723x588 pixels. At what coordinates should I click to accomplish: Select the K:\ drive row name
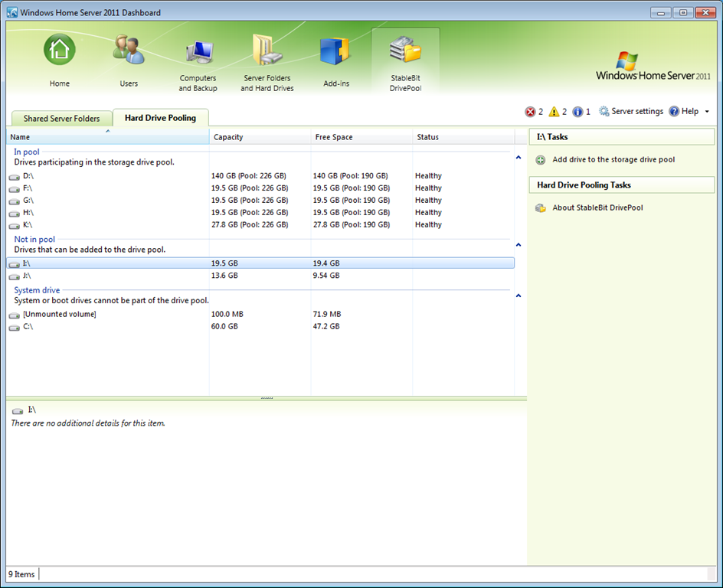click(x=28, y=225)
